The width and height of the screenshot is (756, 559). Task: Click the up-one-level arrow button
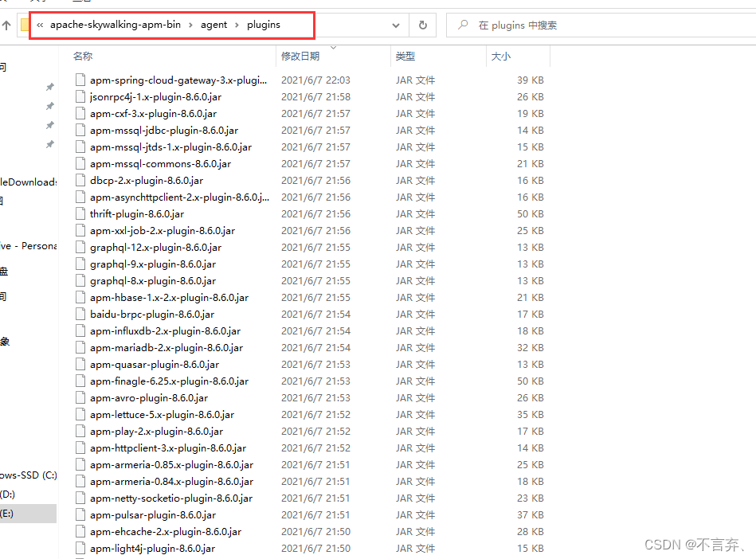click(6, 25)
